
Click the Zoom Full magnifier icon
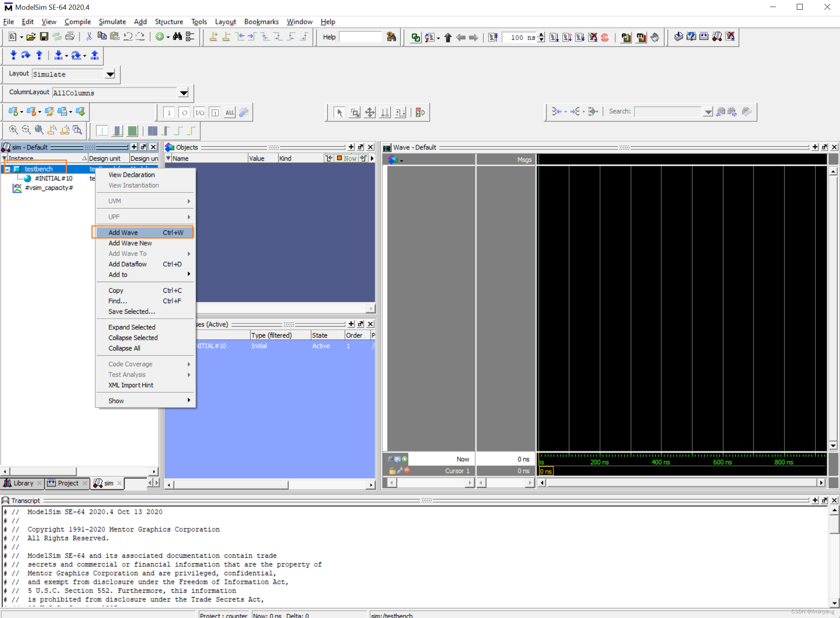pyautogui.click(x=39, y=130)
